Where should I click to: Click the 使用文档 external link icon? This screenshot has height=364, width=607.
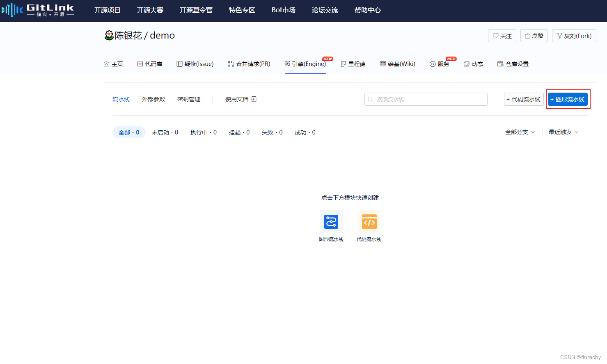tap(254, 99)
